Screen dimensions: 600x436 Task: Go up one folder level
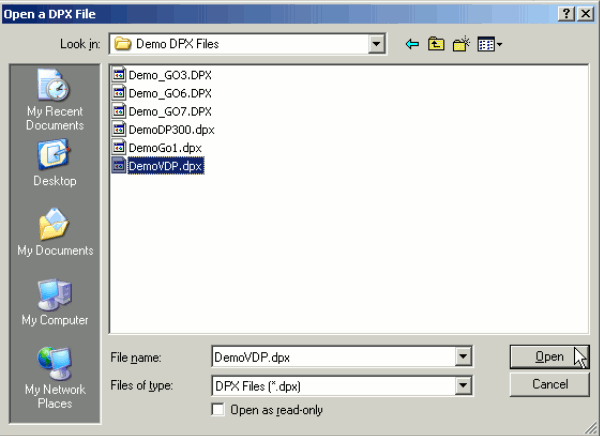click(436, 44)
